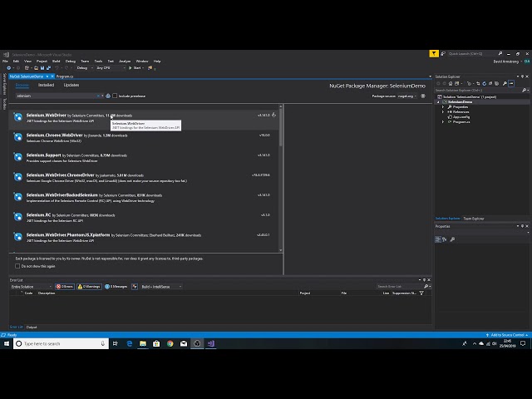Open the feedback icon beside Quick Launch

(443, 53)
